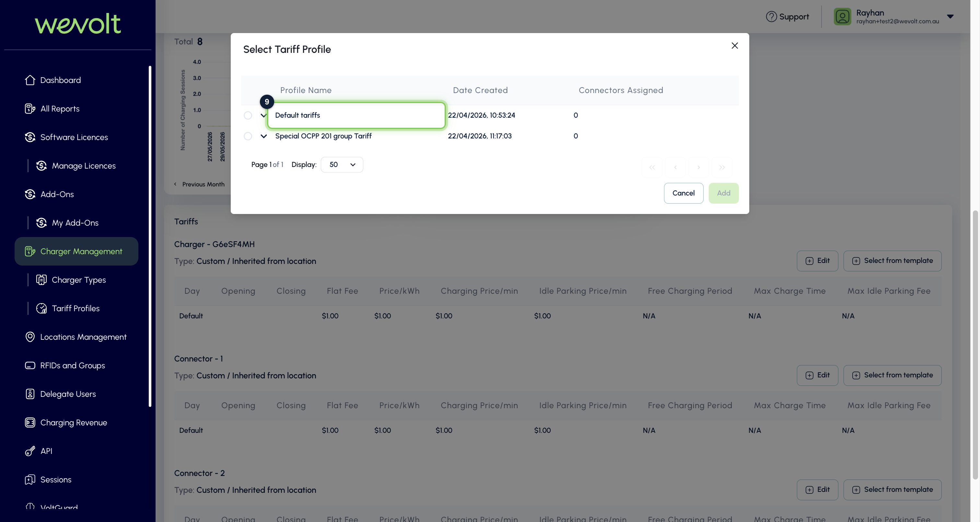The height and width of the screenshot is (522, 980).
Task: Click the Date Created column header
Action: pyautogui.click(x=480, y=90)
